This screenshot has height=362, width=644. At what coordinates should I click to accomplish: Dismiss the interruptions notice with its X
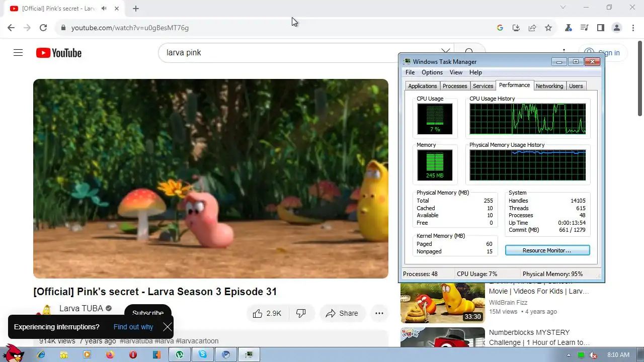(x=168, y=327)
